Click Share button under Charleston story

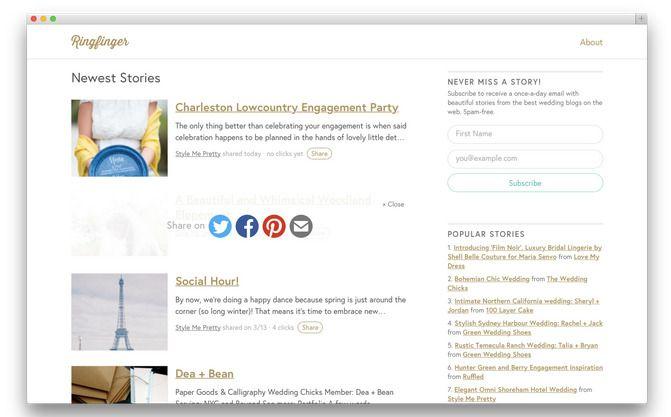tap(319, 154)
